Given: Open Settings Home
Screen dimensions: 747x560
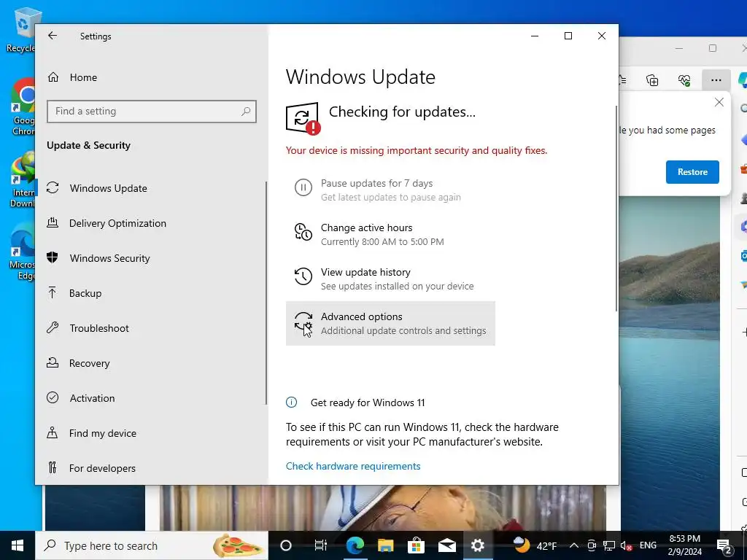Looking at the screenshot, I should [x=72, y=77].
